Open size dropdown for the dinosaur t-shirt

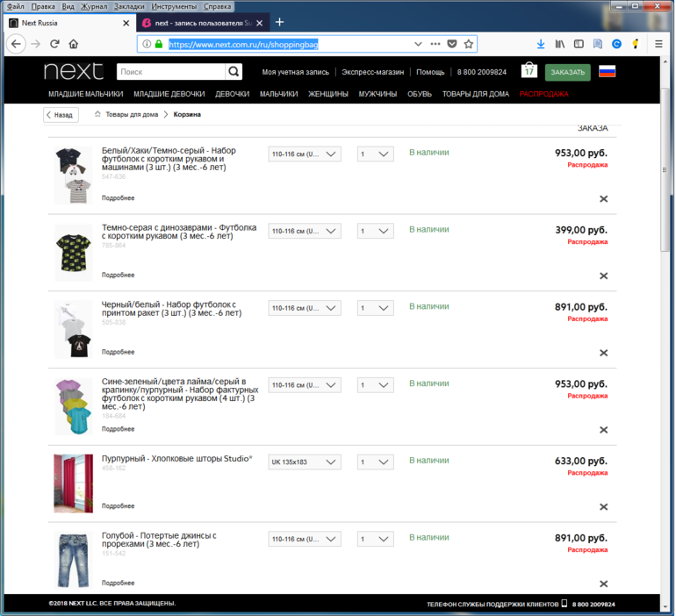tap(304, 232)
